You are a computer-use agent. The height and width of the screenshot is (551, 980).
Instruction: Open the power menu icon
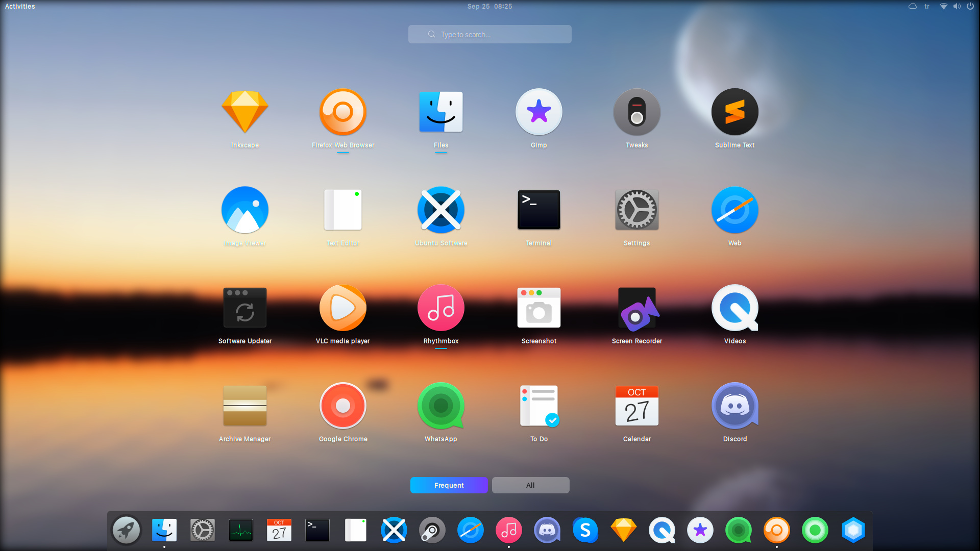(x=970, y=6)
